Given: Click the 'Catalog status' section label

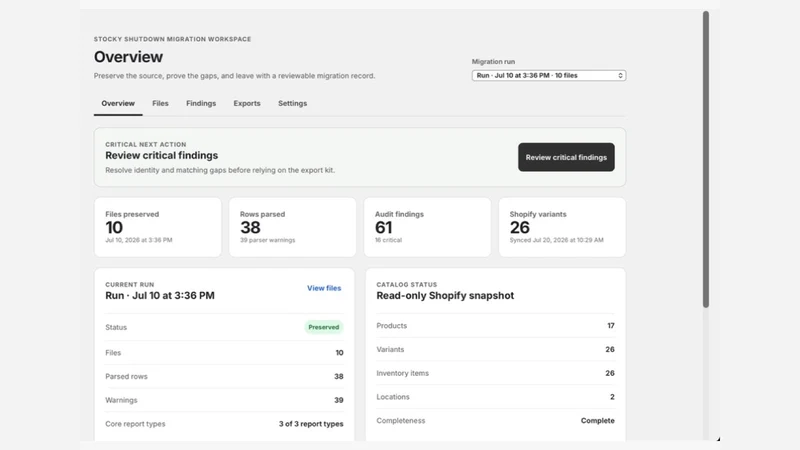Looking at the screenshot, I should (407, 285).
